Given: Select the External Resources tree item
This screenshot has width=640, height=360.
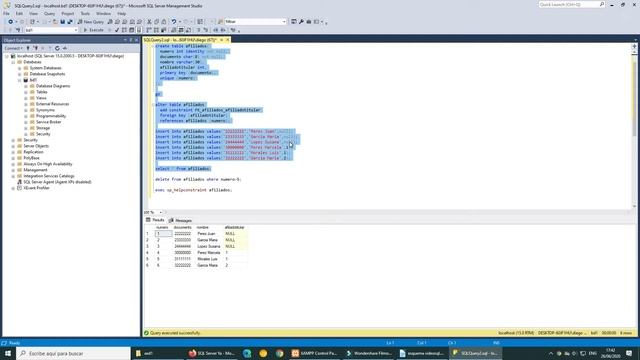Looking at the screenshot, I should click(52, 104).
